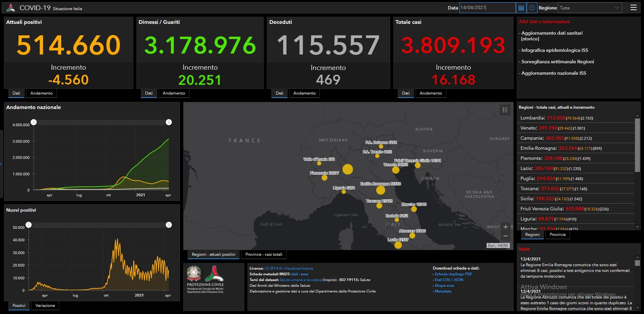This screenshot has height=314, width=644.
Task: Zoom in on the map
Action: pos(505,227)
